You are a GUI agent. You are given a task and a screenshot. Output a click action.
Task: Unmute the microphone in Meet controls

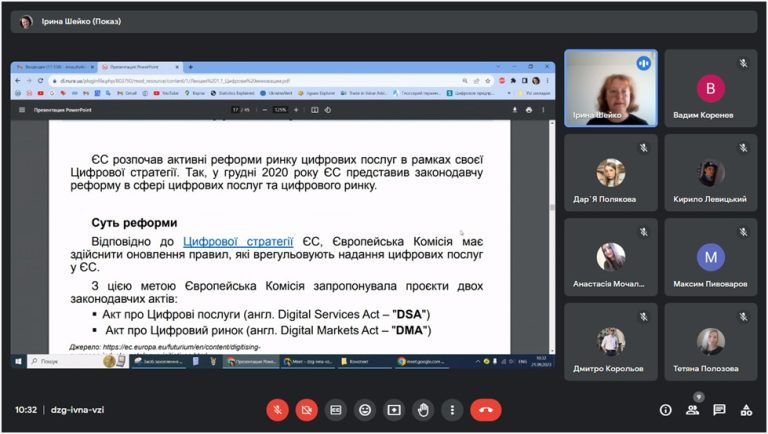tap(277, 410)
